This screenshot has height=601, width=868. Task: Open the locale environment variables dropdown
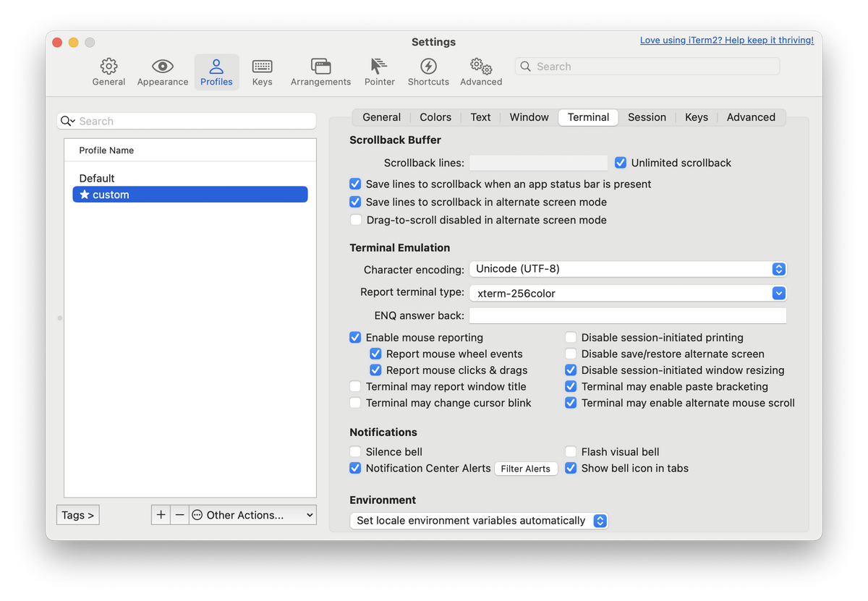point(479,521)
